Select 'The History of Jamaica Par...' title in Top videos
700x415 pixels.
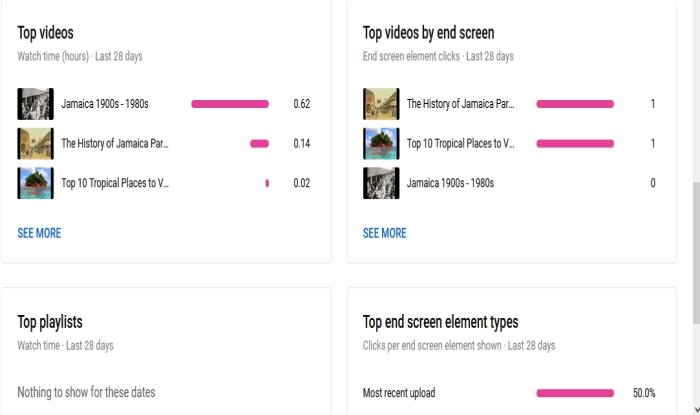[115, 144]
